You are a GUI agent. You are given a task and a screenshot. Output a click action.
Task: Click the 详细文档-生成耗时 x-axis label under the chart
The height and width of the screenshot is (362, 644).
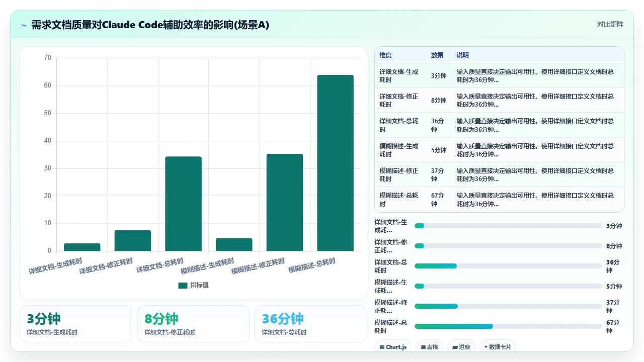click(x=55, y=266)
